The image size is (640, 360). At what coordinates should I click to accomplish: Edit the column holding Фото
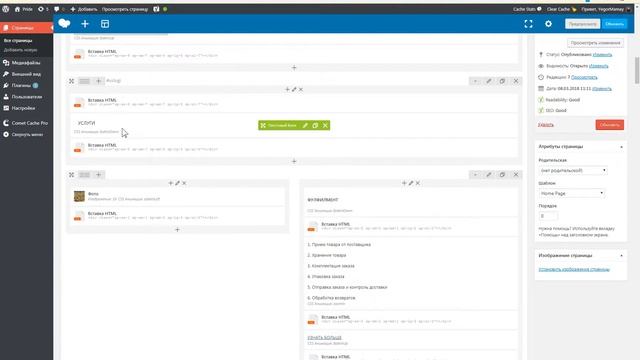(177, 183)
